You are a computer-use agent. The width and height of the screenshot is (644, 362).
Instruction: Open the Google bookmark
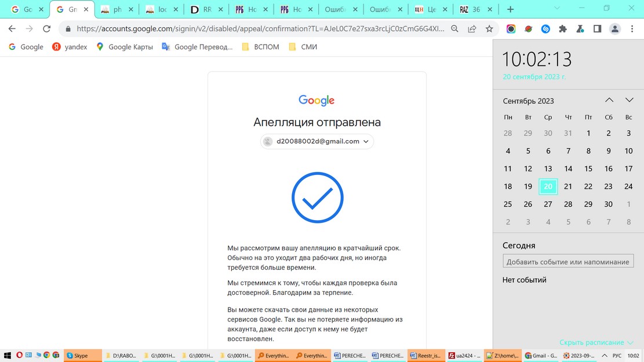26,47
